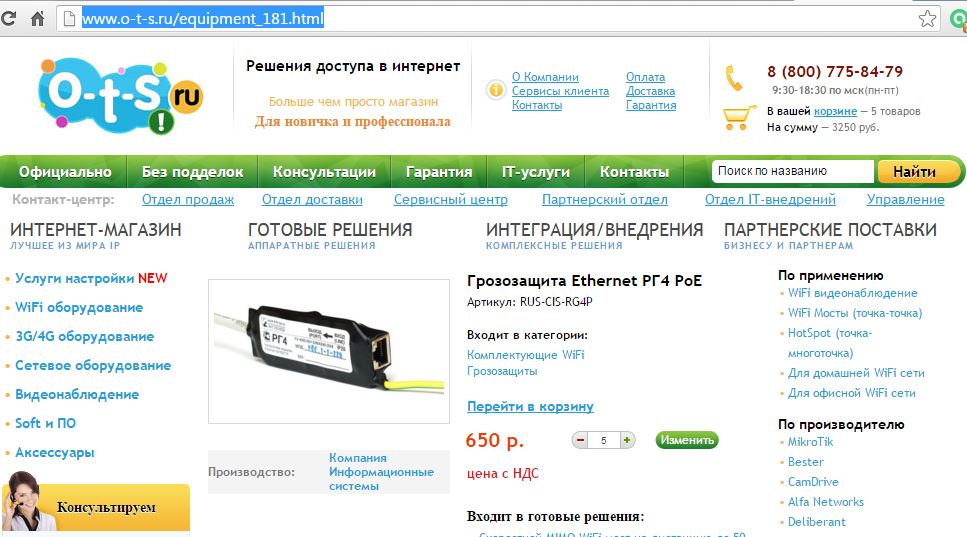Click the o-t-s.ru logo

click(120, 96)
